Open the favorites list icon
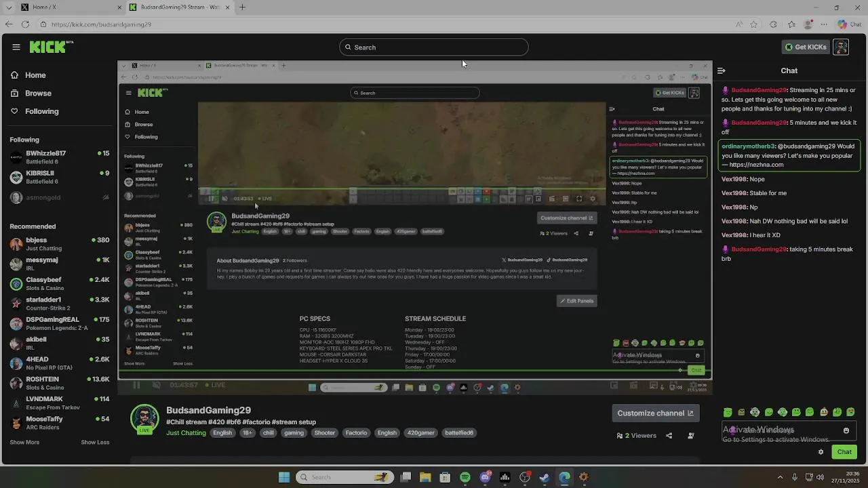Viewport: 868px width, 488px height. [x=791, y=24]
